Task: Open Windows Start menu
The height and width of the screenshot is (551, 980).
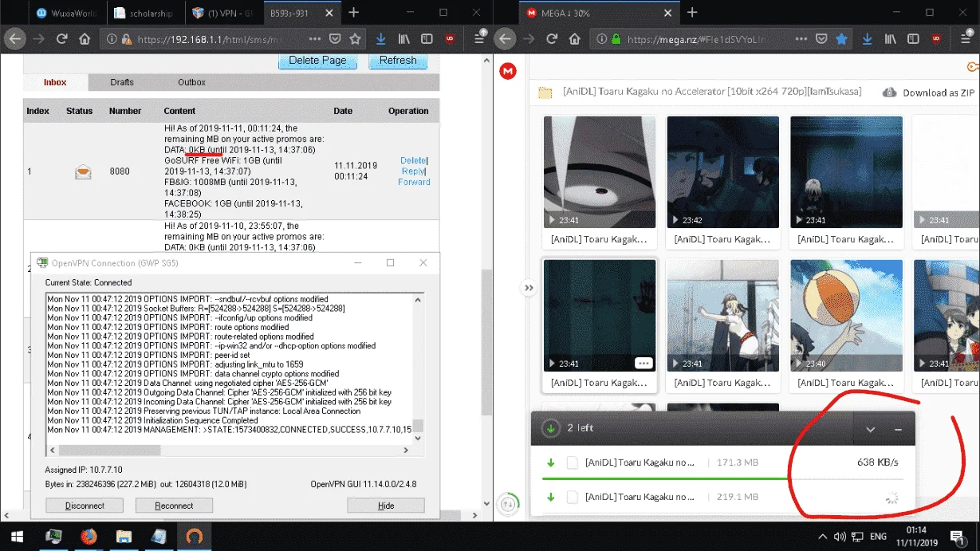Action: point(16,537)
